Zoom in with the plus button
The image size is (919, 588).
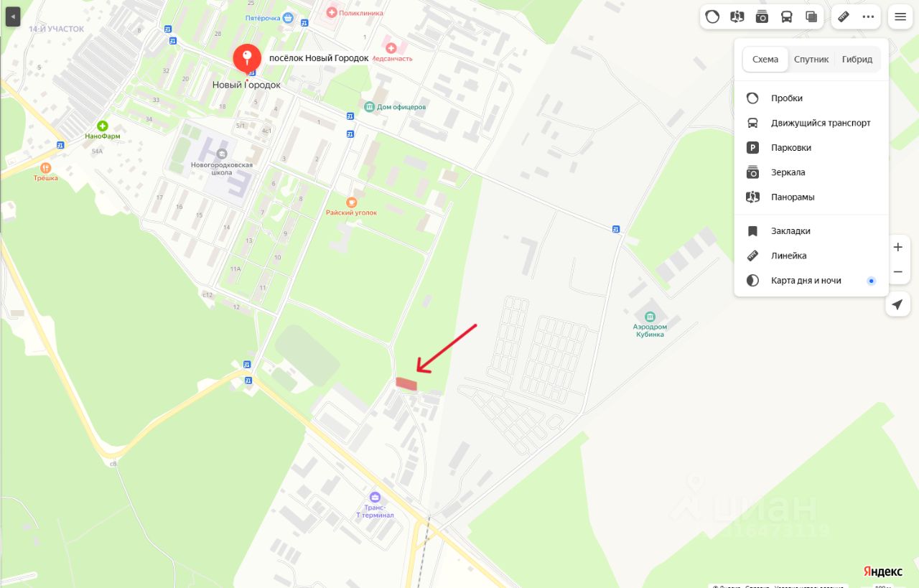pyautogui.click(x=897, y=247)
